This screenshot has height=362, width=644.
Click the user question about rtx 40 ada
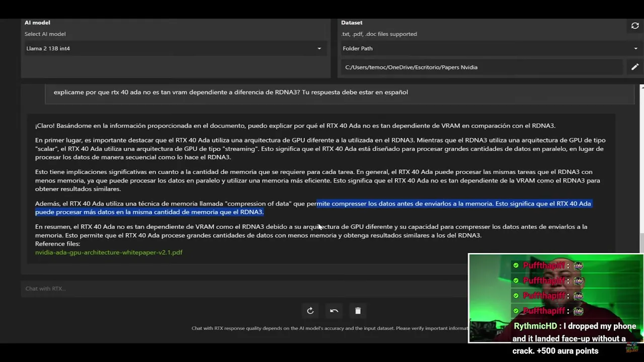coord(231,92)
